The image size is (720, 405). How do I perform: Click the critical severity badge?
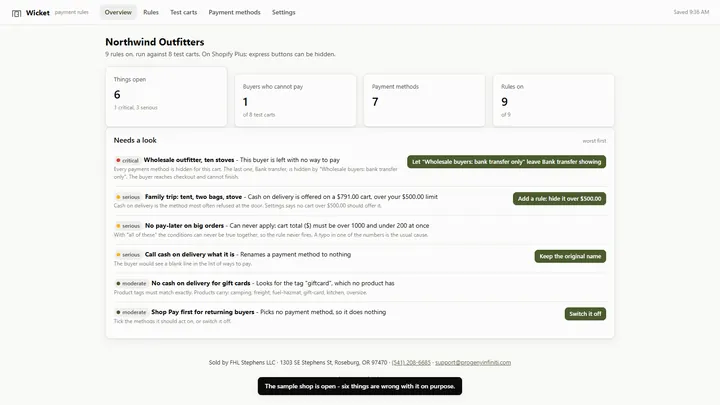point(127,160)
